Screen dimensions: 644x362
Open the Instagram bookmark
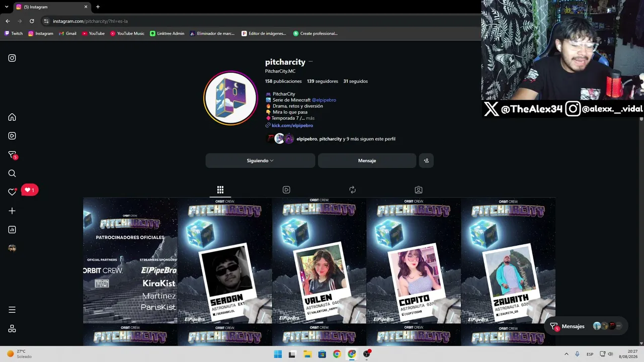click(41, 34)
